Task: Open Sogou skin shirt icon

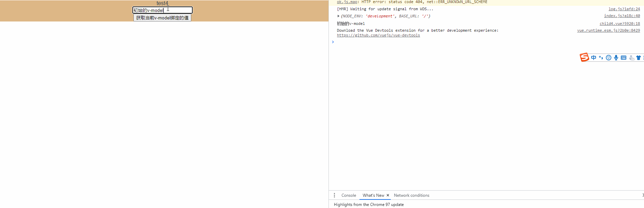Action: (639, 58)
